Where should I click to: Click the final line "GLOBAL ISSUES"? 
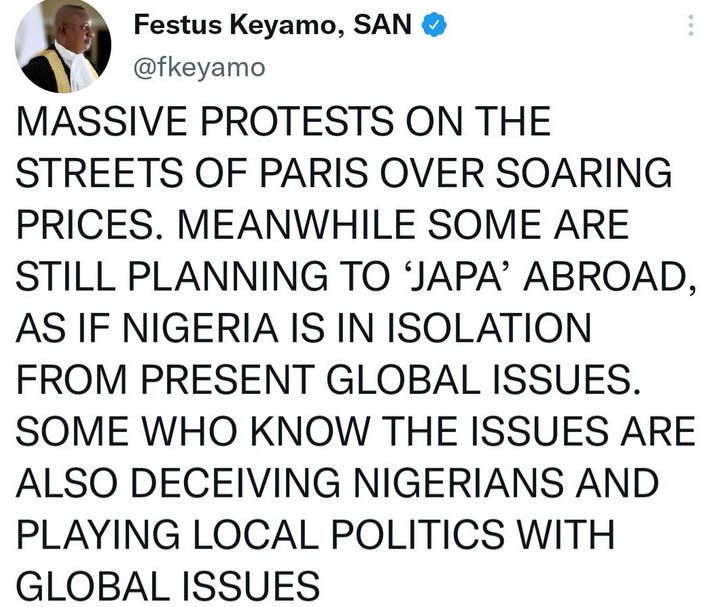pos(166,584)
